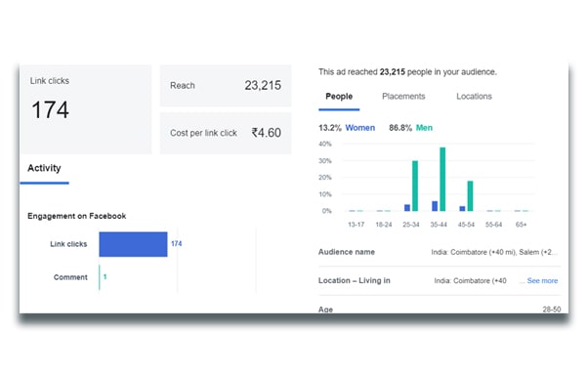Click the Women bar for 35-44
This screenshot has width=588, height=372.
435,206
